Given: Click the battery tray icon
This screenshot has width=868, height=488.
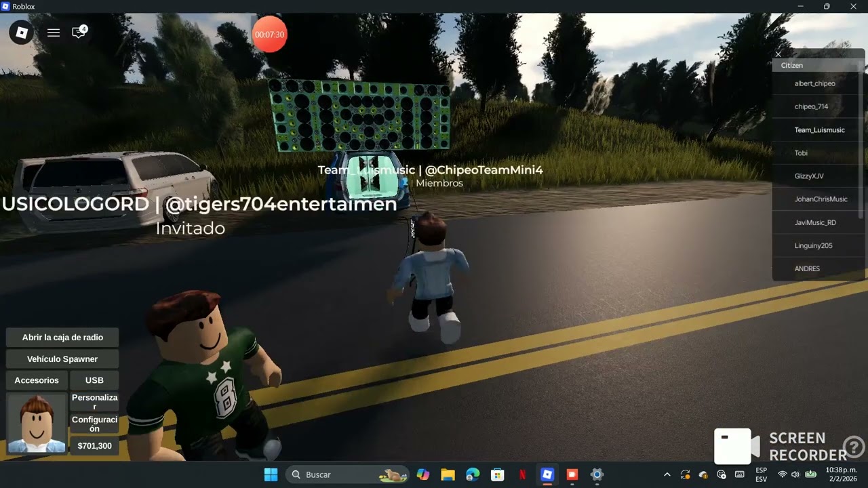Looking at the screenshot, I should 810,474.
